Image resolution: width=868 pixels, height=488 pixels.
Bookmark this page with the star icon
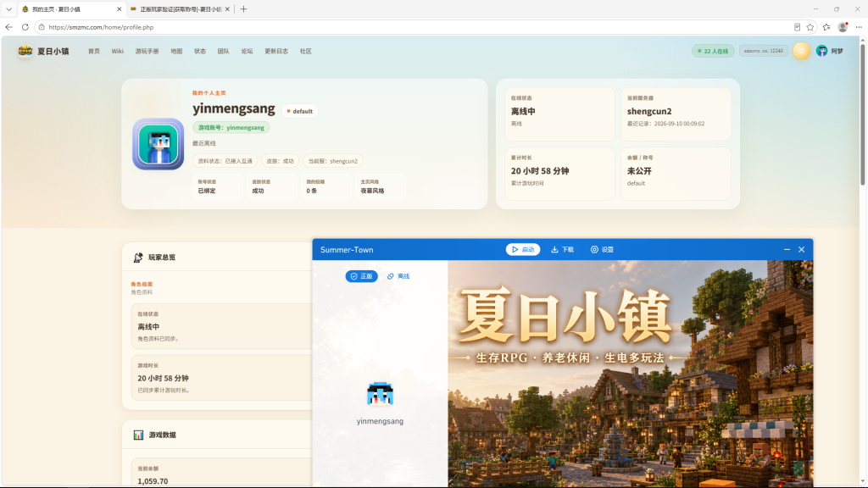coord(810,27)
